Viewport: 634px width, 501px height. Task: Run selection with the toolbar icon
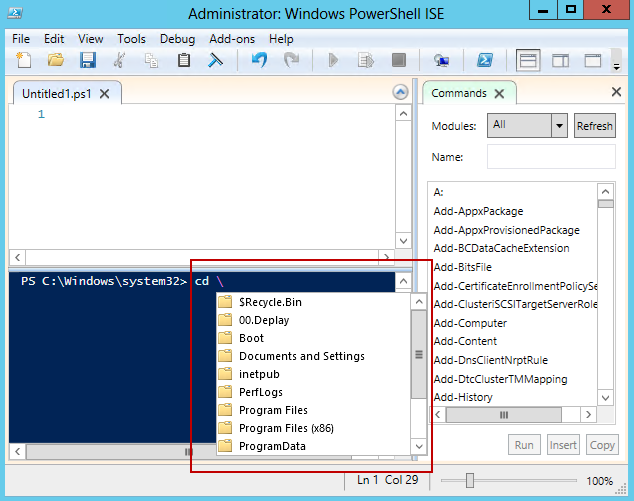tap(366, 61)
